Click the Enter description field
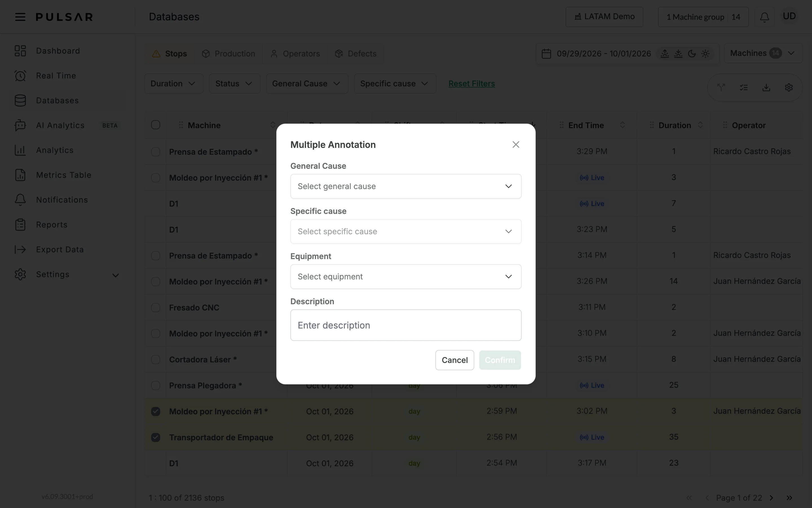The image size is (812, 508). click(406, 325)
